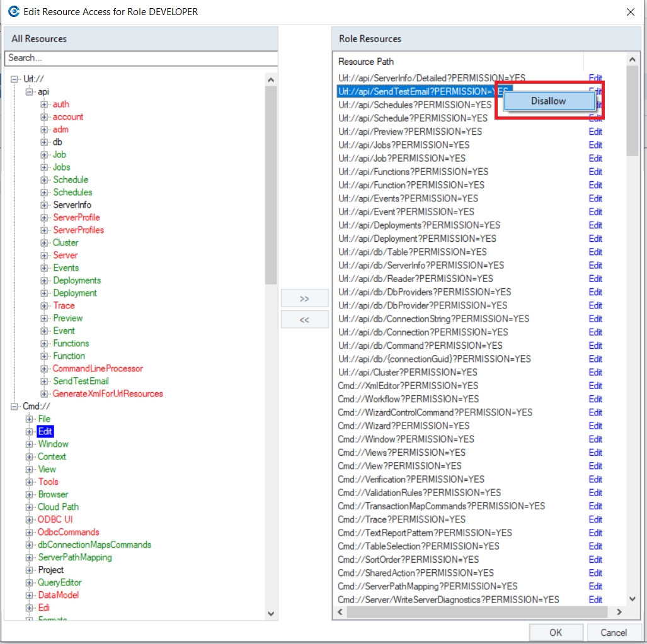Click the Resource Path column header
647x644 pixels.
click(366, 62)
